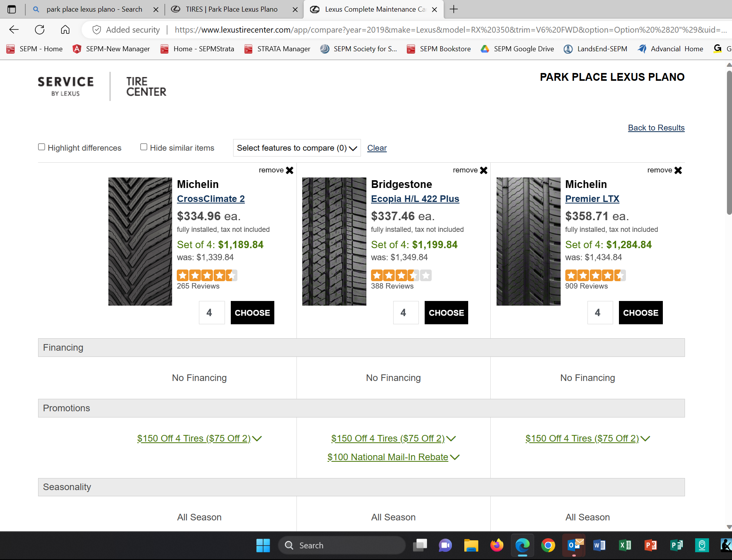Open Select features to compare dropdown
732x560 pixels.
click(297, 148)
